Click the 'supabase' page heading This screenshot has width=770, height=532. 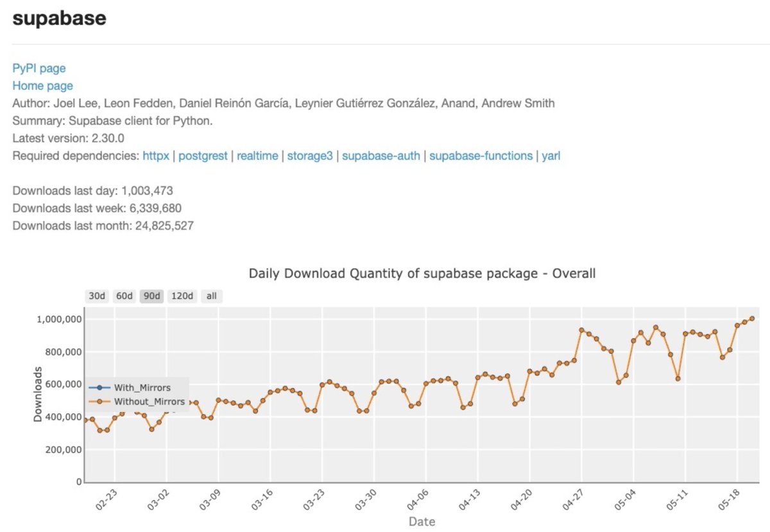tap(59, 19)
